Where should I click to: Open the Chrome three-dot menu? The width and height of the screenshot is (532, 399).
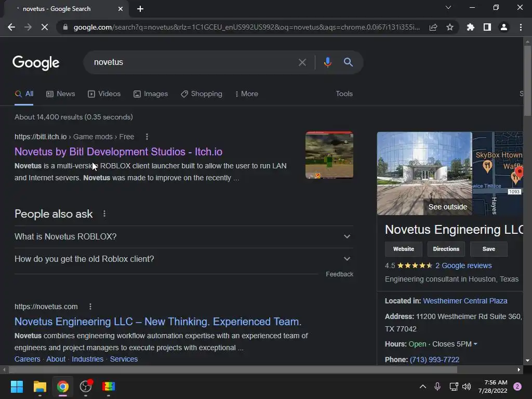click(521, 27)
